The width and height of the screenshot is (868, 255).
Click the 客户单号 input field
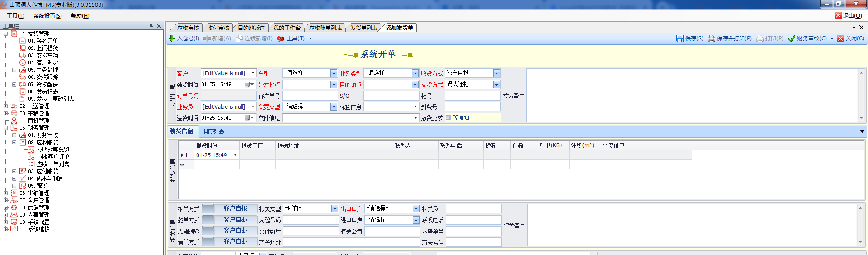310,96
